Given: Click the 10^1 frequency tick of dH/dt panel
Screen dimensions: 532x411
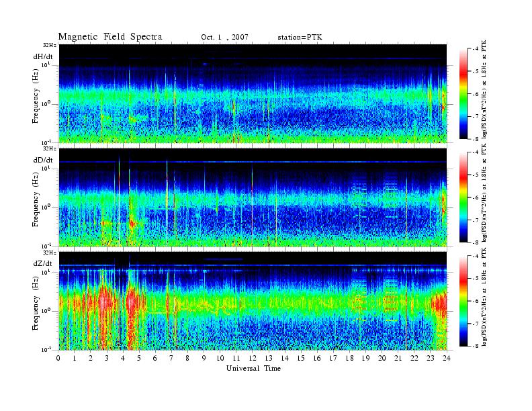Looking at the screenshot, I should point(46,64).
